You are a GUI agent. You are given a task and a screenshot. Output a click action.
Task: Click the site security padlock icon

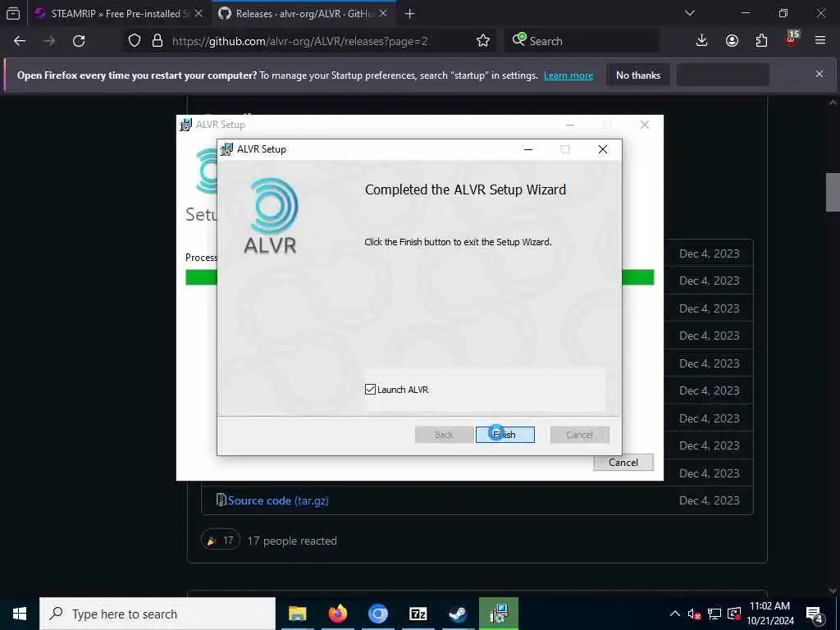tap(157, 41)
